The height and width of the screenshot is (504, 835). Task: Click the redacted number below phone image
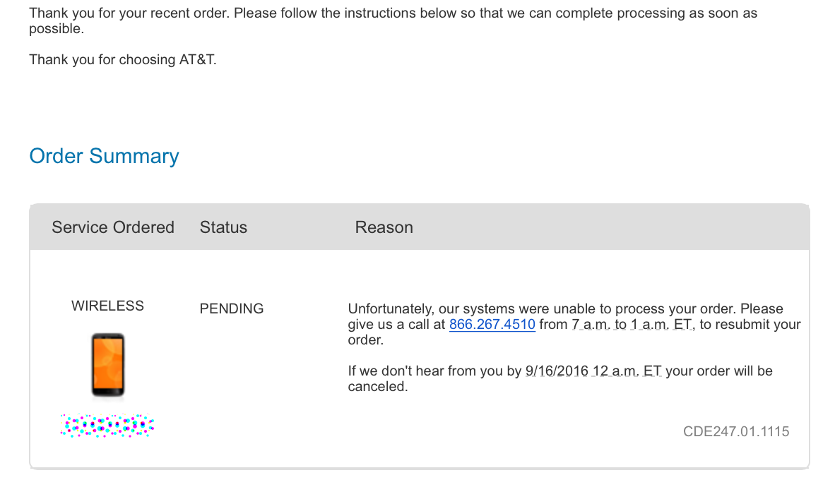coord(107,426)
